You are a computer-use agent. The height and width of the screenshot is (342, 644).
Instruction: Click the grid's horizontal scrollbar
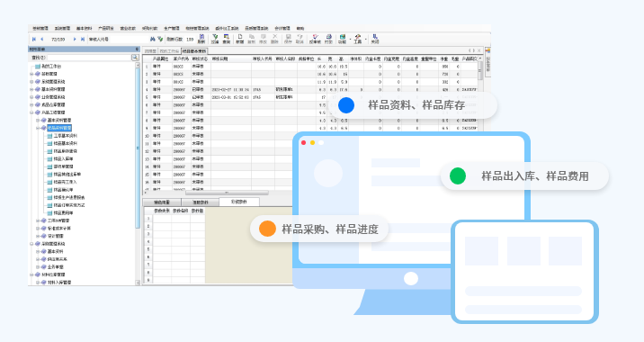pos(227,193)
